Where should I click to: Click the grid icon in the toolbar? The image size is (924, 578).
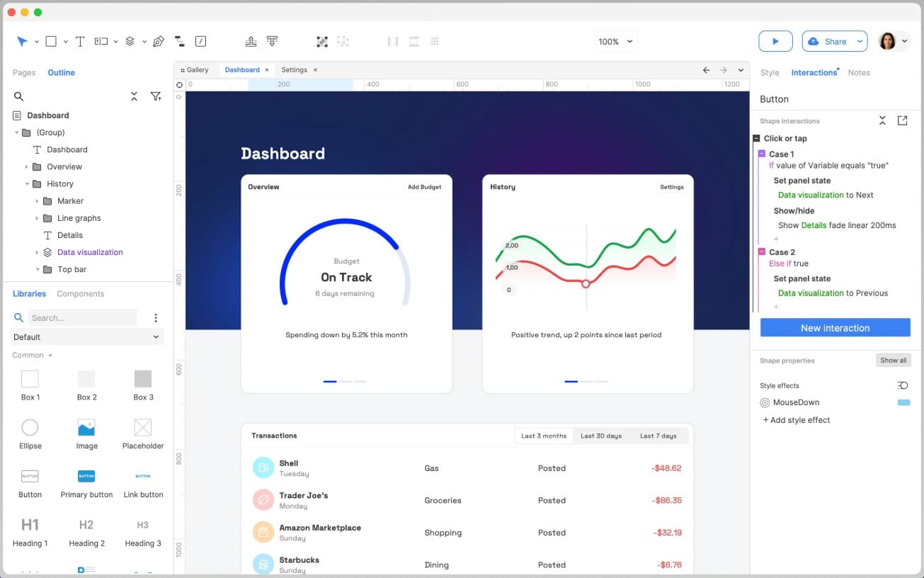[x=435, y=42]
